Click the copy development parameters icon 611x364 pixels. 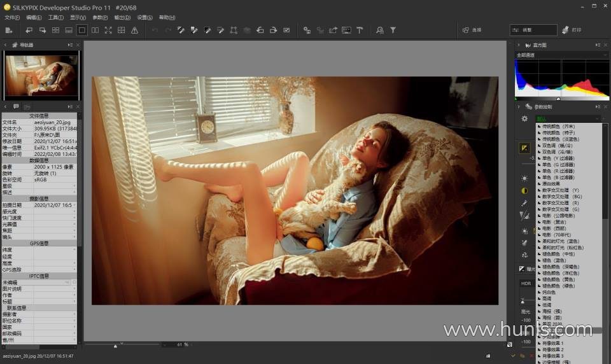(x=307, y=30)
